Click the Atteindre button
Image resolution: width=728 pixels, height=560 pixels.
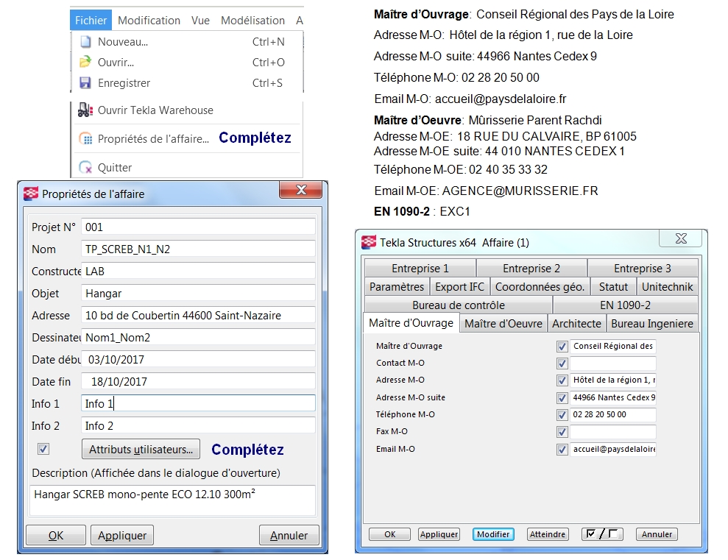click(548, 534)
